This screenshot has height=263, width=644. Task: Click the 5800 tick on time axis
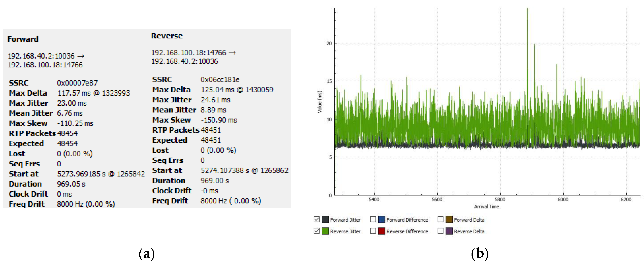[x=500, y=199]
